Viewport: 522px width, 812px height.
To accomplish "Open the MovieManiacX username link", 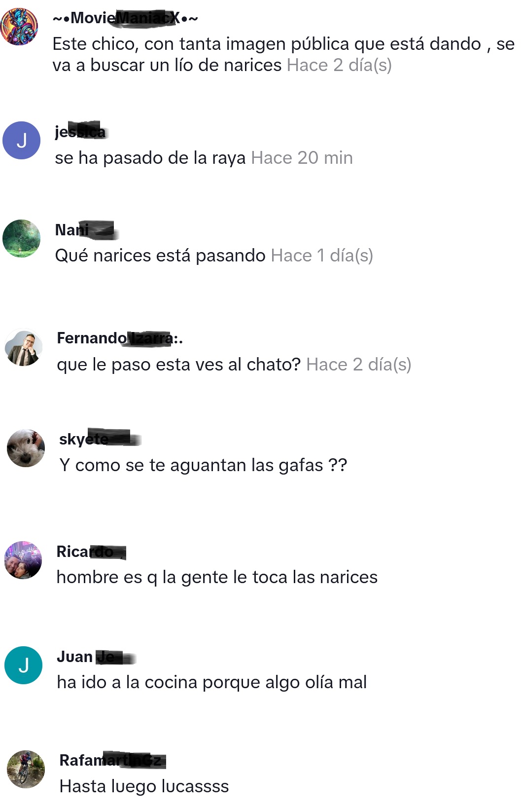I will (x=125, y=18).
